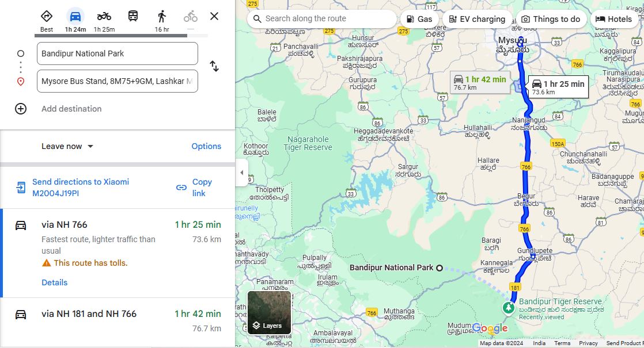Click the Sargur town label

pos(408,167)
